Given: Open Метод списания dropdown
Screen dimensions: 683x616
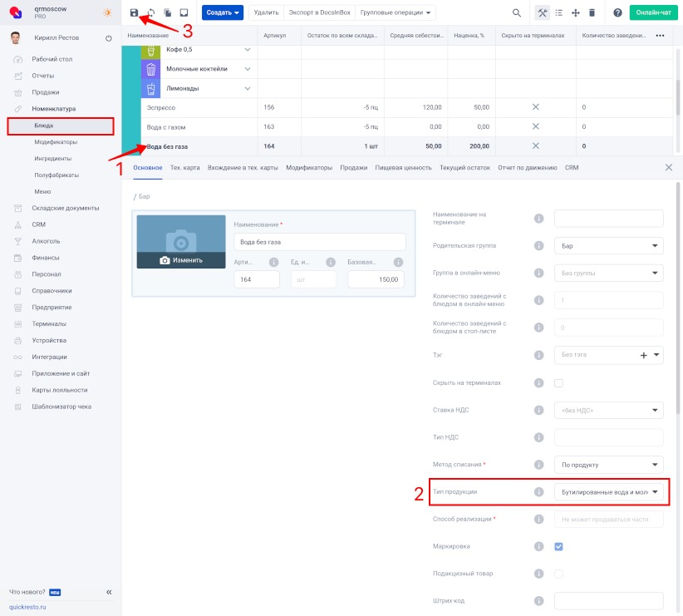Looking at the screenshot, I should point(608,465).
